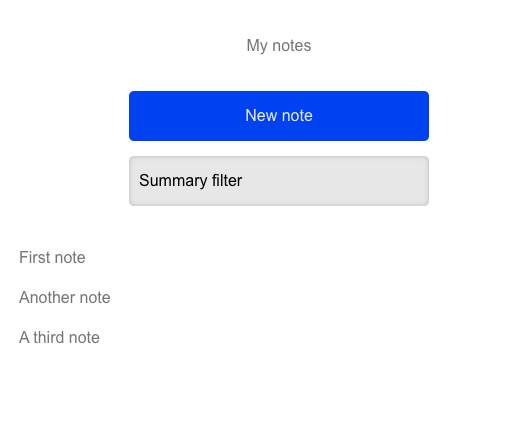Tap the New note label text
Screen dimensions: 532x438
(279, 115)
